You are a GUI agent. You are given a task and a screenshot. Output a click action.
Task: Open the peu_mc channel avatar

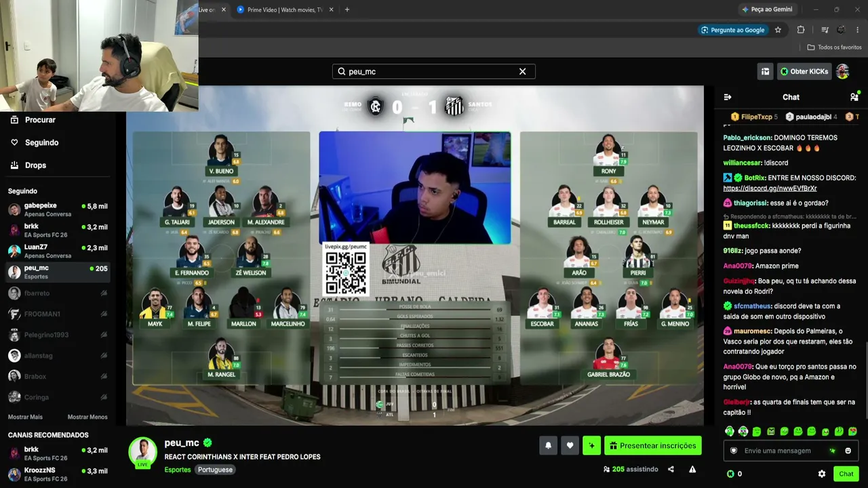tap(143, 451)
